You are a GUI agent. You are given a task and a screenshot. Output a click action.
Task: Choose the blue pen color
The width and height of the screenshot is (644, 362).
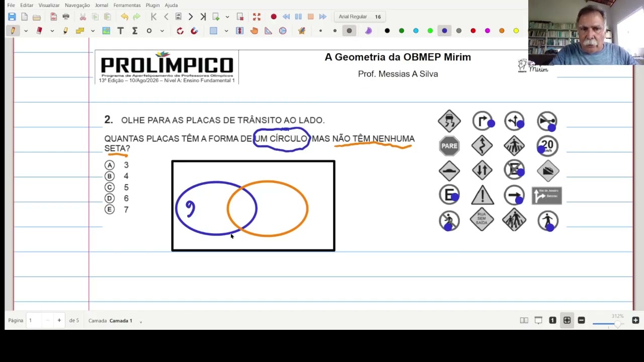point(444,31)
